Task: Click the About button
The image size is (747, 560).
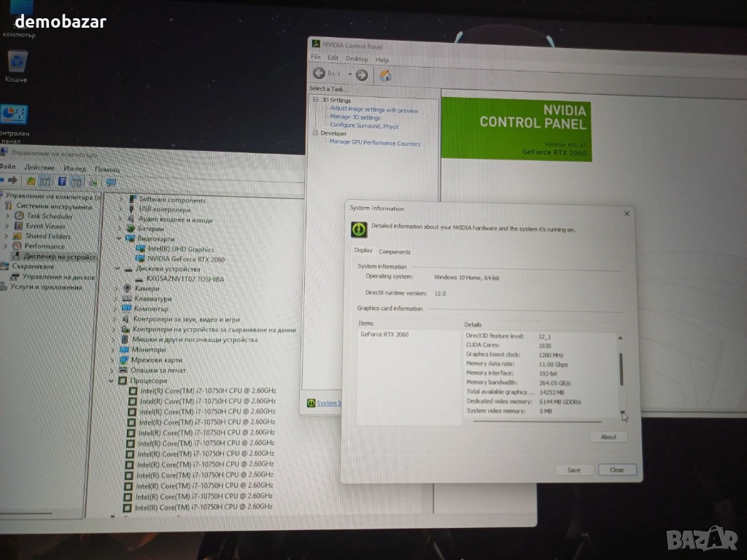Action: [x=608, y=437]
